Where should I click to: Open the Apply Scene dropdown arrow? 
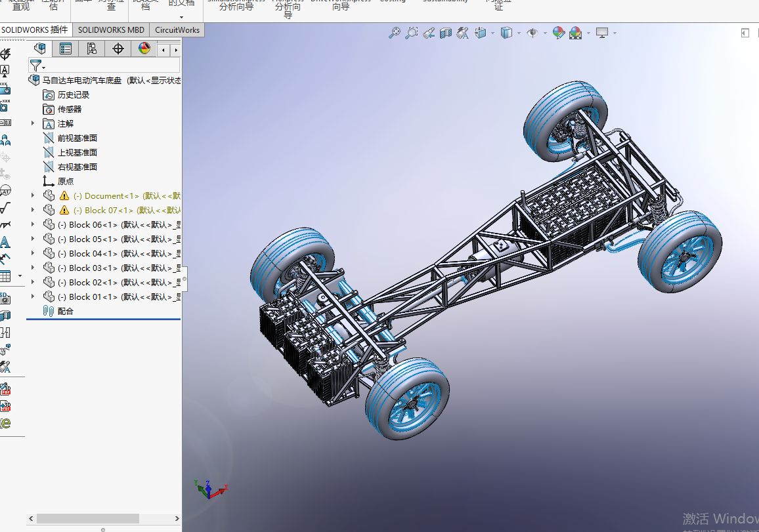coord(588,33)
